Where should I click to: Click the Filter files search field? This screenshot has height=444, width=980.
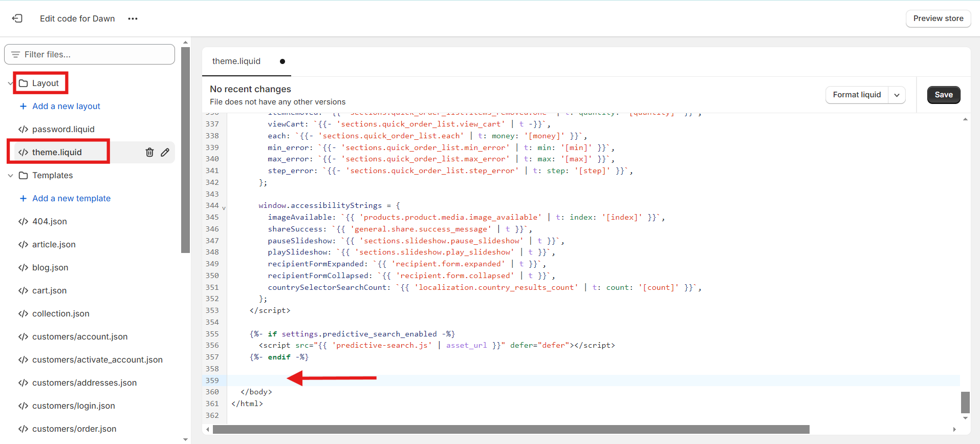[90, 54]
